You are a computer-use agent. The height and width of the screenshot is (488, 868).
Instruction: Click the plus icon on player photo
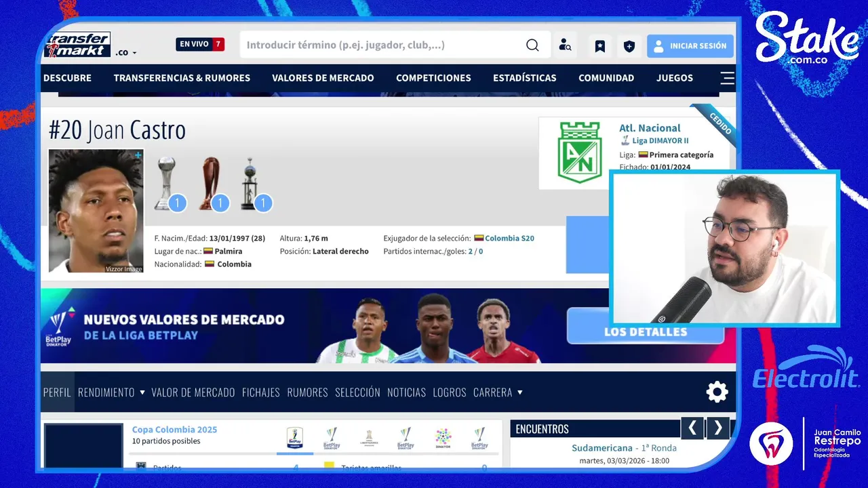138,155
